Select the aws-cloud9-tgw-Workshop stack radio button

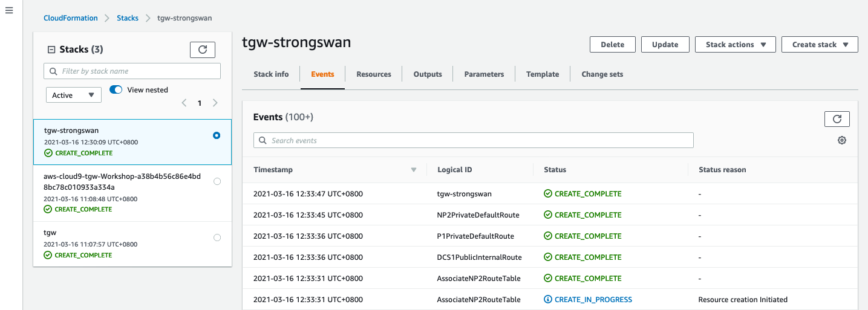[x=217, y=181]
